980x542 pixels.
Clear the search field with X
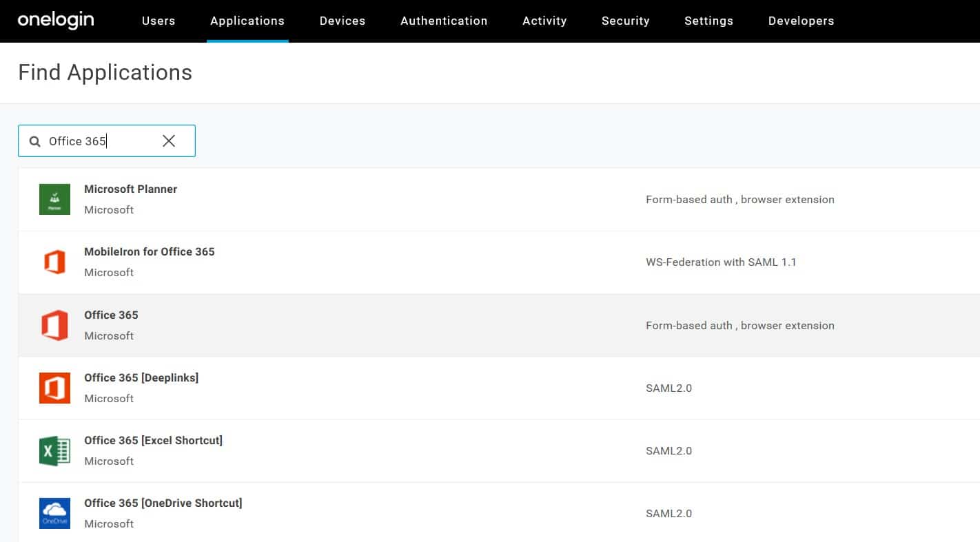pyautogui.click(x=169, y=141)
